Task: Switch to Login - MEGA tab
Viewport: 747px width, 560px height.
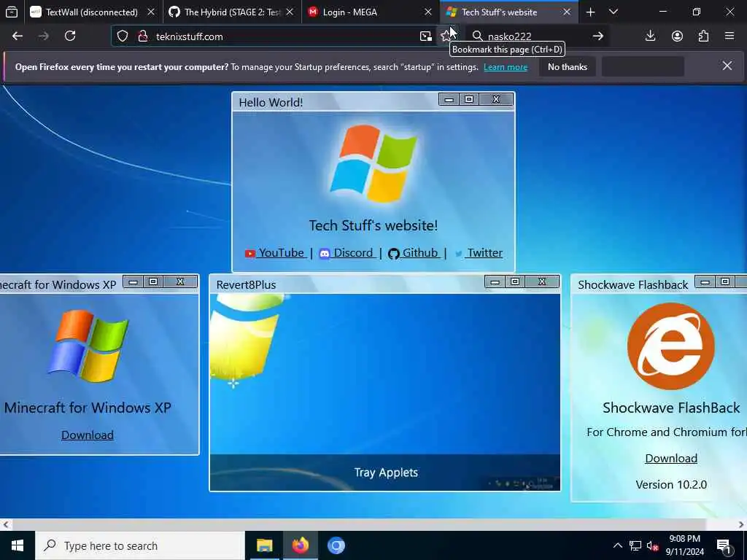Action: click(363, 12)
